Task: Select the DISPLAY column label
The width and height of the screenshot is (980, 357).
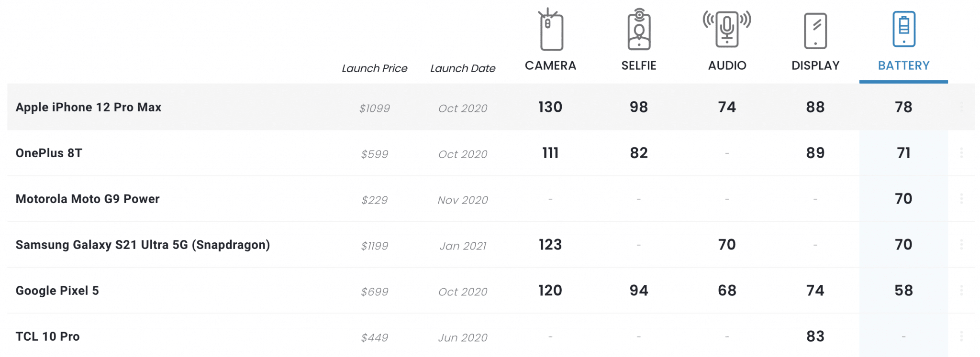Action: [815, 65]
